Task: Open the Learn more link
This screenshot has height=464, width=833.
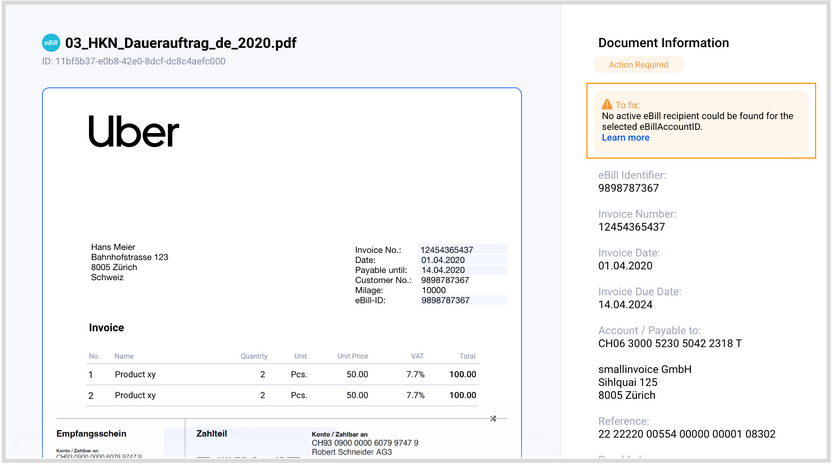Action: (625, 138)
